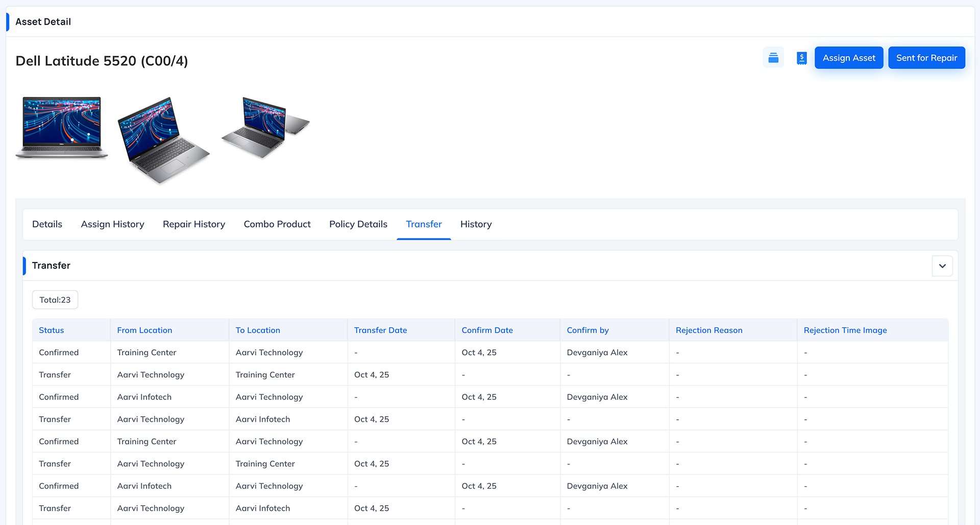Click the Total:23 count badge
Viewport: 980px width, 525px height.
point(55,300)
